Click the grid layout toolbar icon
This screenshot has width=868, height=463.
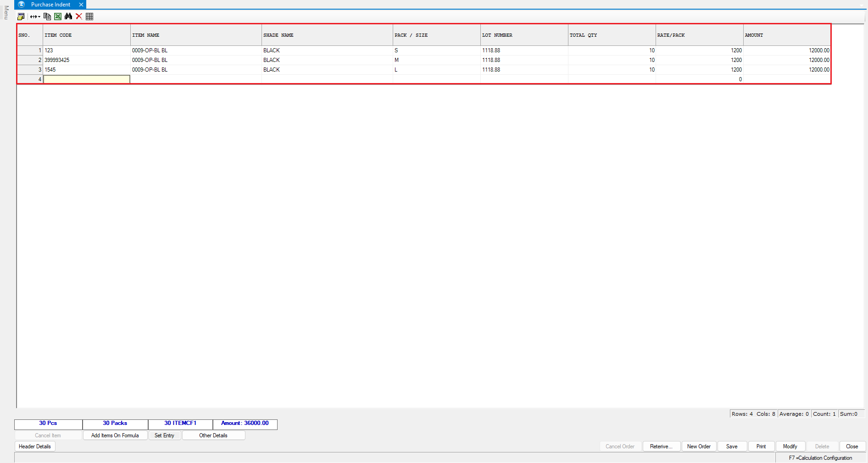pyautogui.click(x=89, y=17)
